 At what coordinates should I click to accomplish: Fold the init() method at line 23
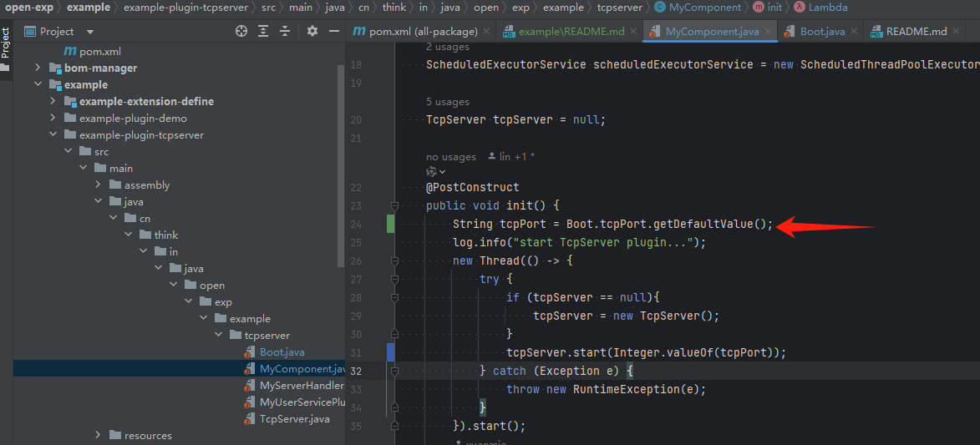394,205
